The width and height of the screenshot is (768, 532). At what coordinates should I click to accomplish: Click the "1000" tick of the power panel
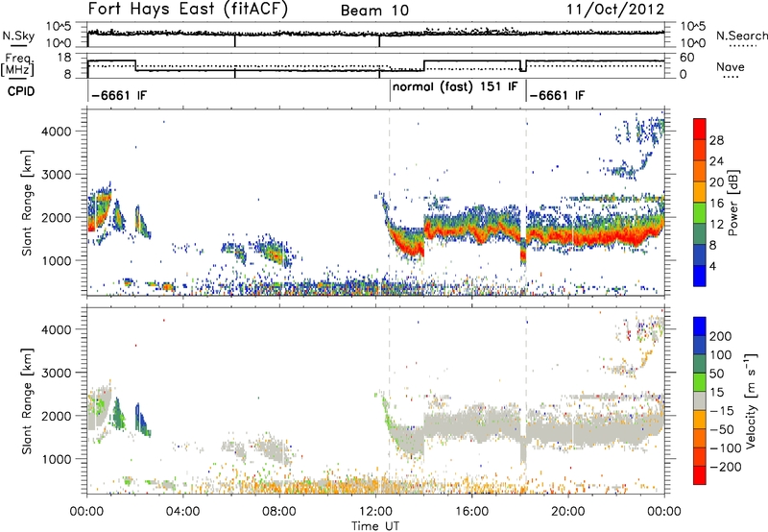click(x=56, y=260)
